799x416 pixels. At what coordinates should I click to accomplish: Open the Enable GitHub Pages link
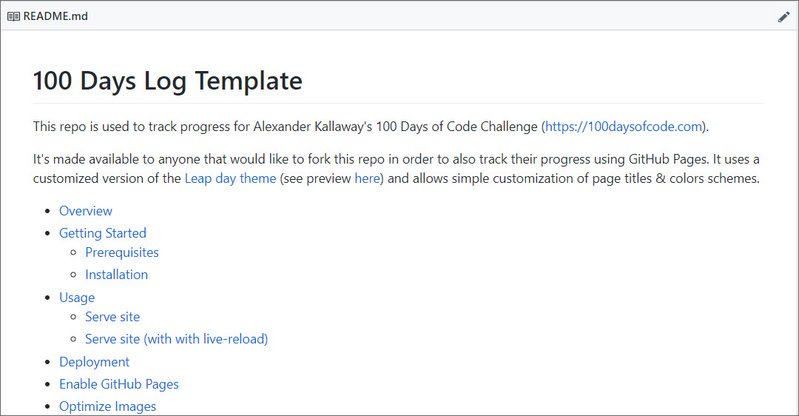tap(119, 384)
